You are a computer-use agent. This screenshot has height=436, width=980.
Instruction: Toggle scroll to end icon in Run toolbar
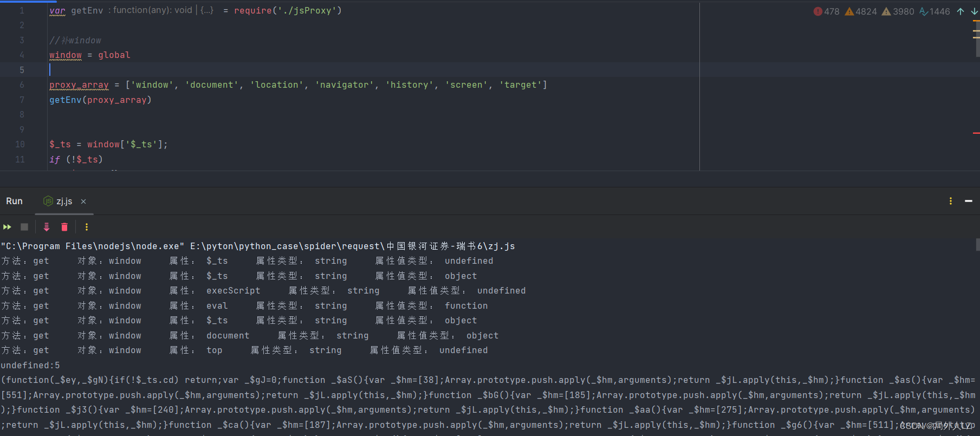47,227
